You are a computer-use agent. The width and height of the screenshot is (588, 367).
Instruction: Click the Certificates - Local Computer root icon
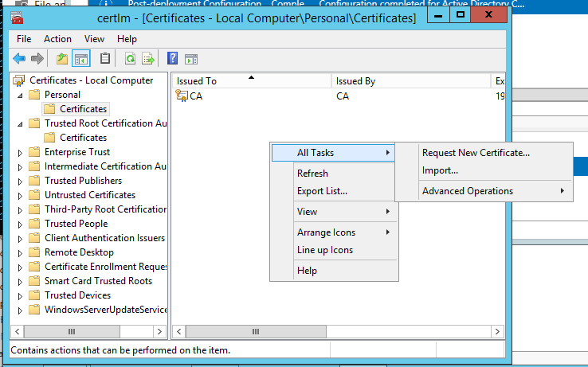click(19, 80)
